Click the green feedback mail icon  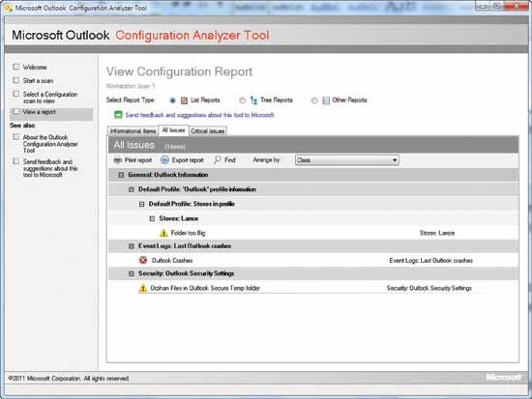118,115
